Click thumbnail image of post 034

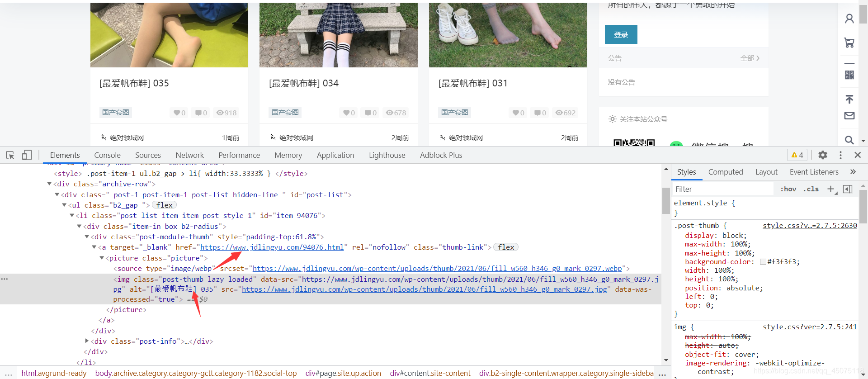[x=339, y=35]
